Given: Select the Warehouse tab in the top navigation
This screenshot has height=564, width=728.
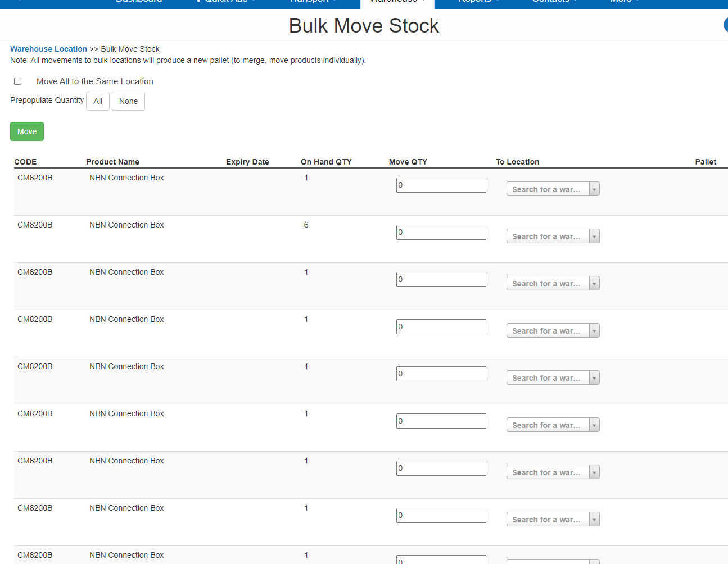Looking at the screenshot, I should pyautogui.click(x=397, y=2).
